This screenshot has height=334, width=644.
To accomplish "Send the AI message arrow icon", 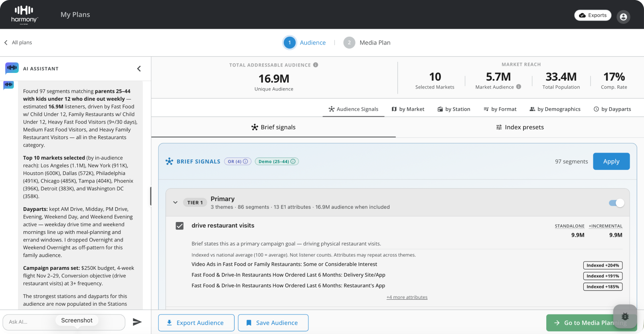I will tap(137, 322).
